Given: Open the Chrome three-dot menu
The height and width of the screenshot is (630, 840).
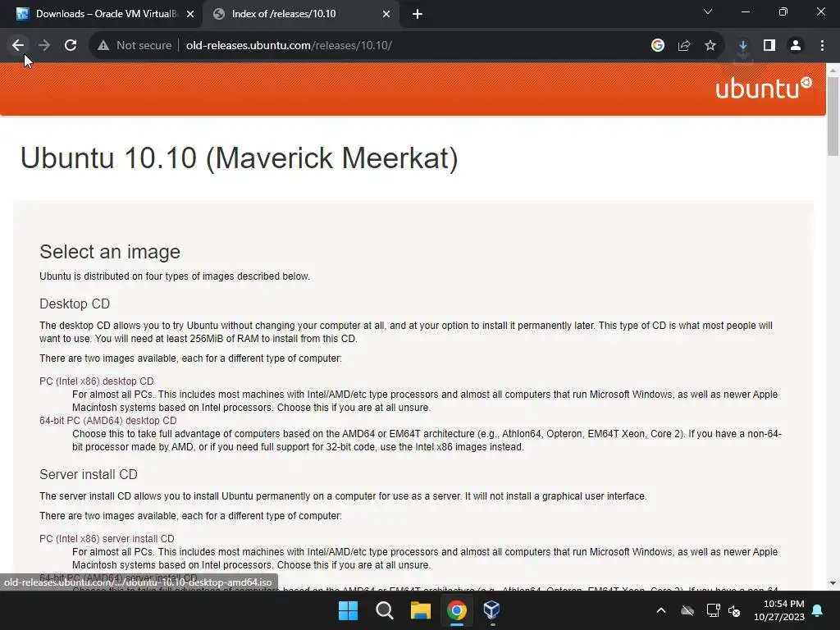Looking at the screenshot, I should [822, 46].
